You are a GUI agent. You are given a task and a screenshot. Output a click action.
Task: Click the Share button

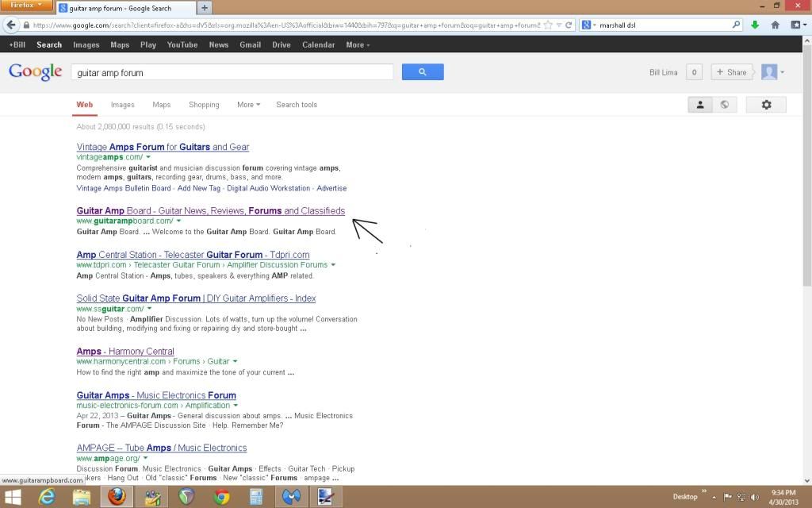pos(731,72)
